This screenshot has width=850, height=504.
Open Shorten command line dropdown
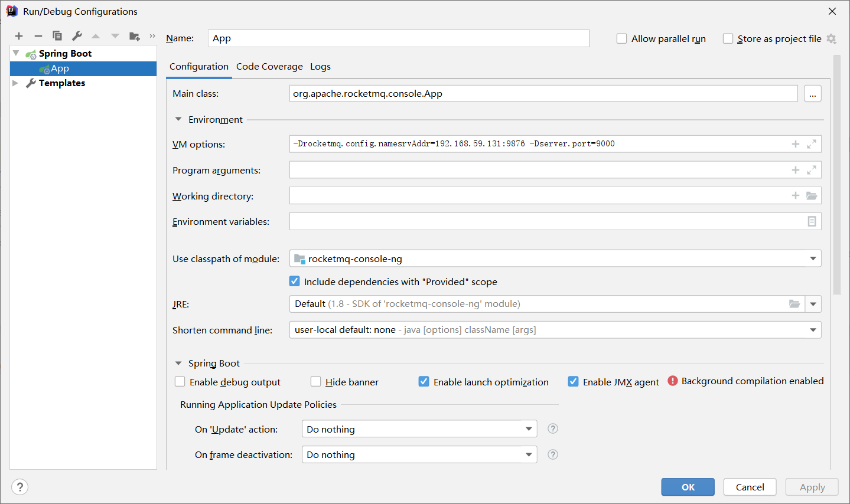click(x=555, y=330)
